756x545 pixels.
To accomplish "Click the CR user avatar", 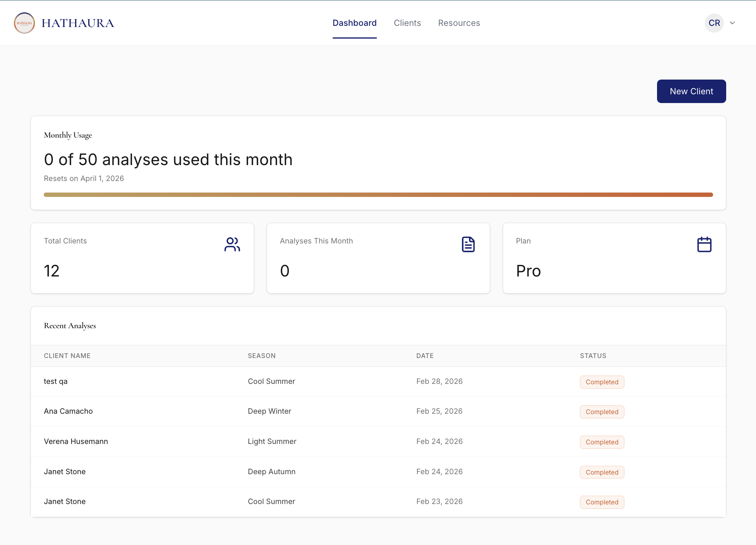I will [x=714, y=23].
